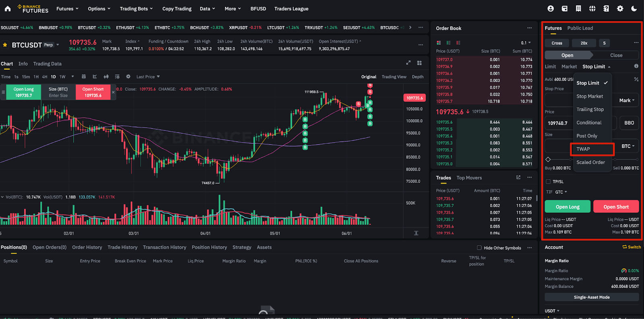Click the BBO price button
Viewport: 644px width, 319px height.
[629, 123]
